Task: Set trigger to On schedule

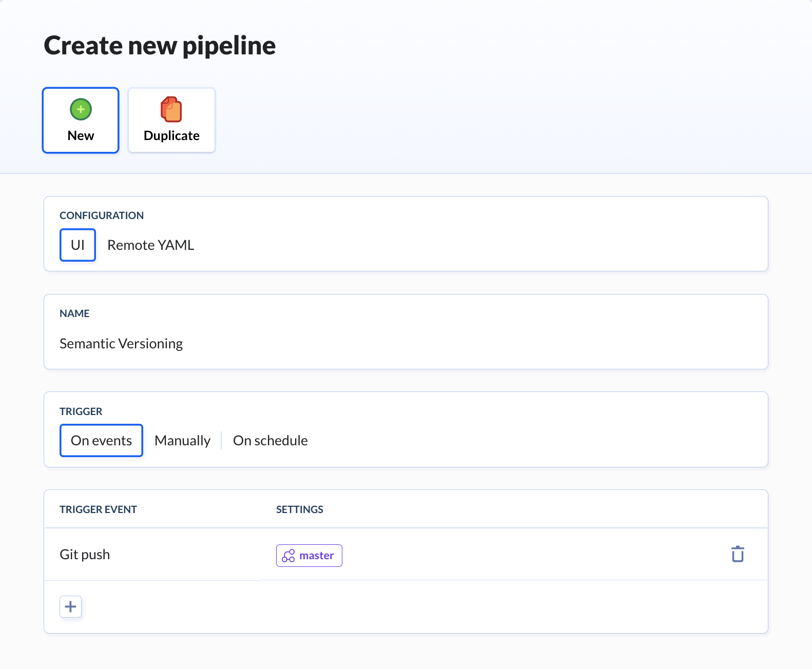Action: point(270,440)
